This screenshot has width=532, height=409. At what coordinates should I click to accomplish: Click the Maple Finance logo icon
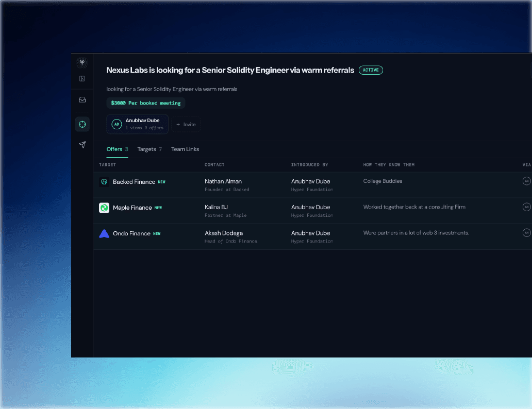(104, 208)
